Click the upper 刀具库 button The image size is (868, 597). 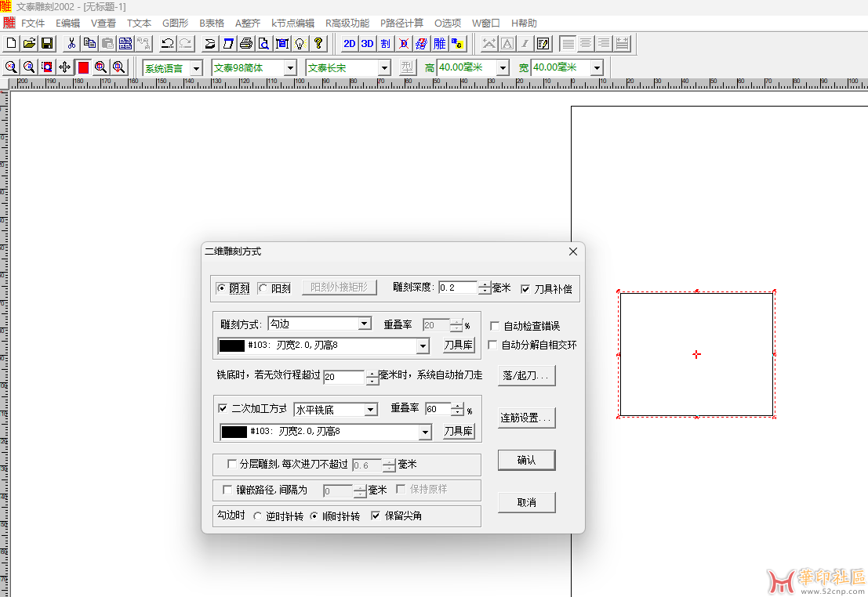459,346
